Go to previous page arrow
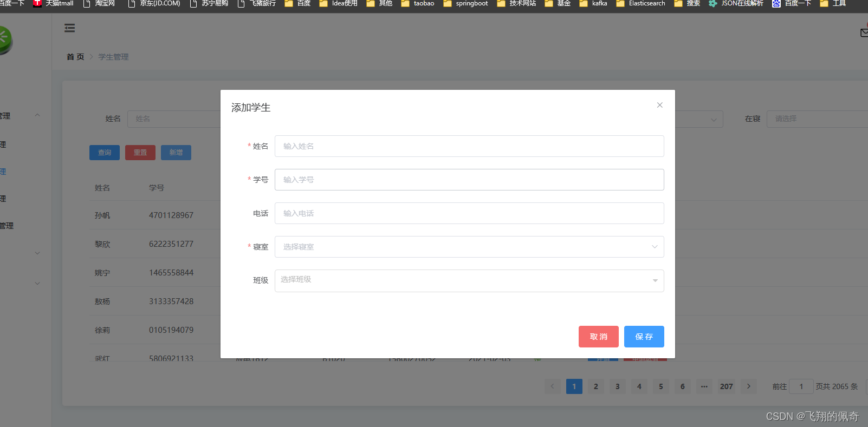This screenshot has width=868, height=427. 552,386
